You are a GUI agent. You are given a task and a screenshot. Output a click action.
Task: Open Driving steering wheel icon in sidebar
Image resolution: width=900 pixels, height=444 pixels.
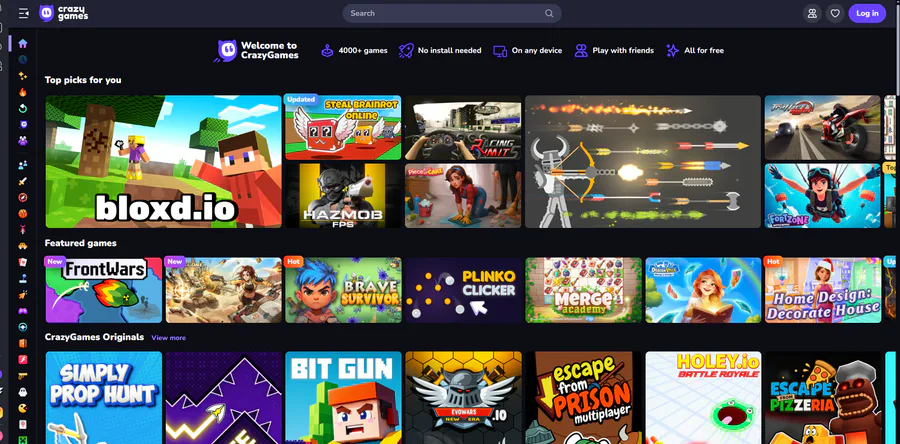(x=22, y=327)
